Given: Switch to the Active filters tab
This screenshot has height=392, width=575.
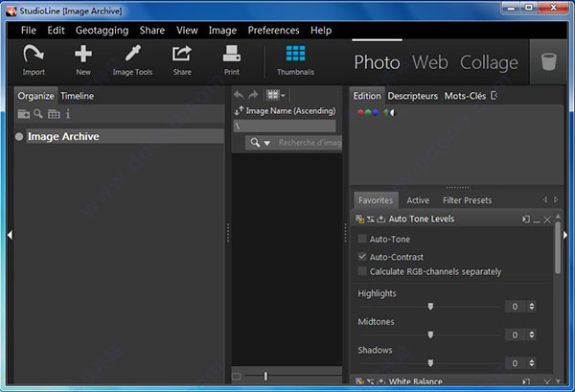Looking at the screenshot, I should coord(418,200).
